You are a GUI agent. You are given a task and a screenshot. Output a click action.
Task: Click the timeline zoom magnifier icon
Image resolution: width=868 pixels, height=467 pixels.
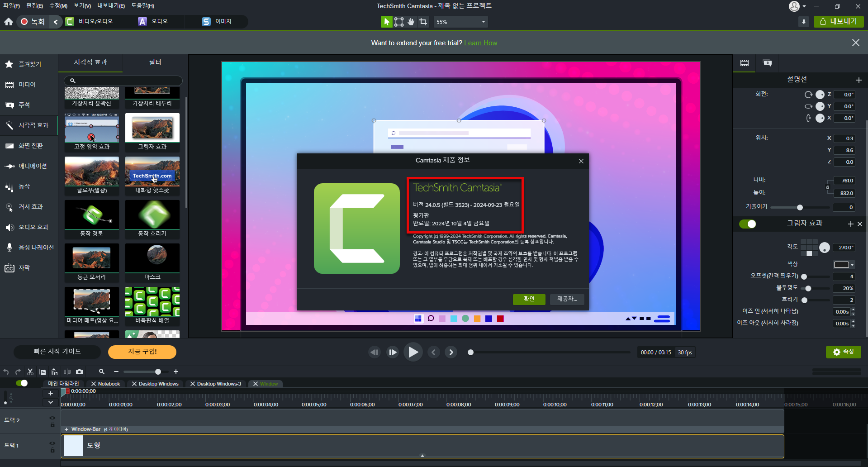(x=102, y=372)
